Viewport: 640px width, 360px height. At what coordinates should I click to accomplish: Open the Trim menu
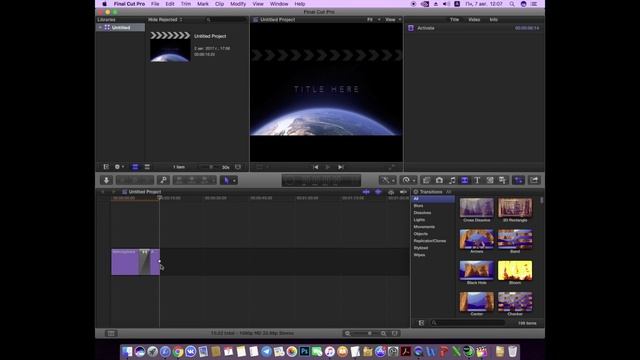coord(186,4)
